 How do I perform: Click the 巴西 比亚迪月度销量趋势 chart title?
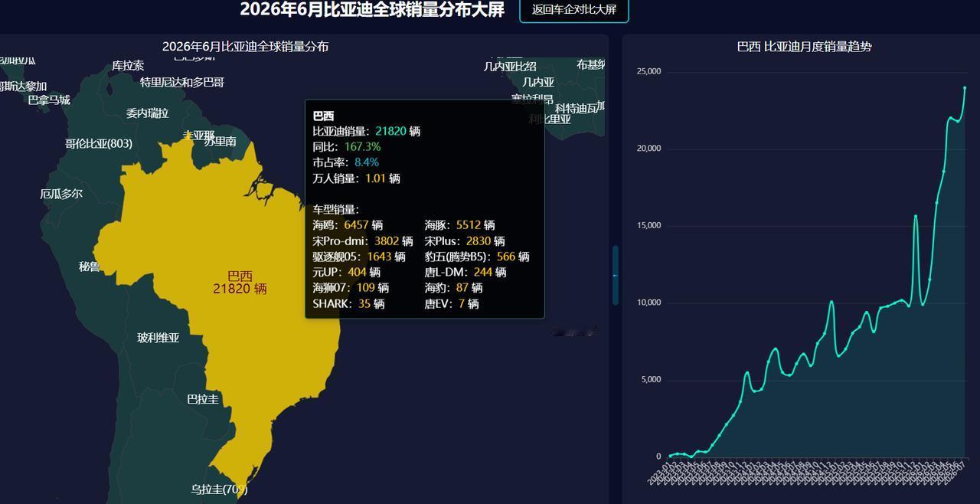coord(804,47)
